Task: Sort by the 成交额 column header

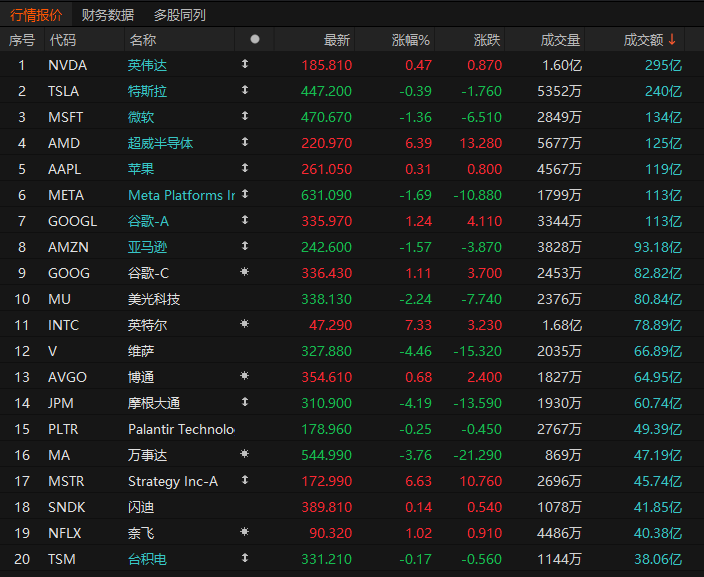Action: [x=643, y=40]
